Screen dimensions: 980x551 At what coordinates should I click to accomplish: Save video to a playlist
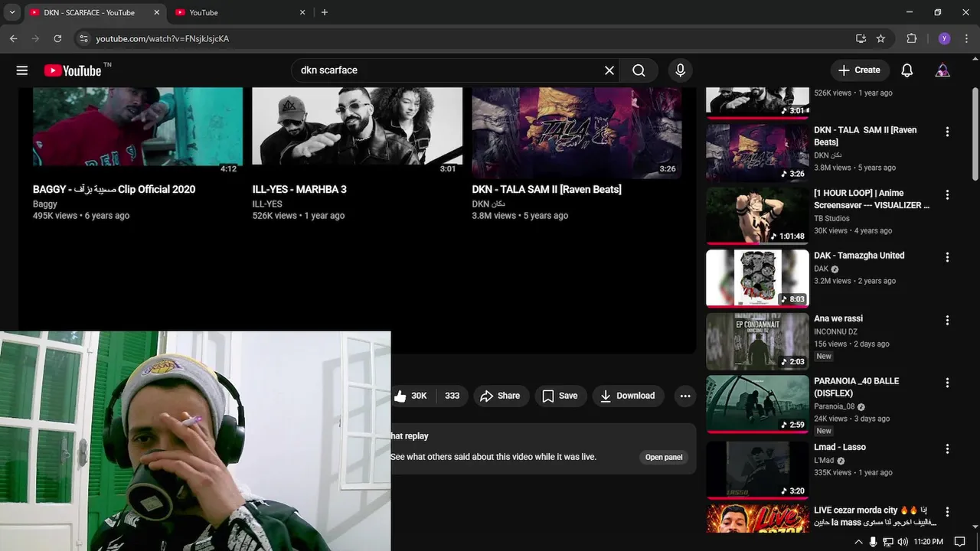560,396
